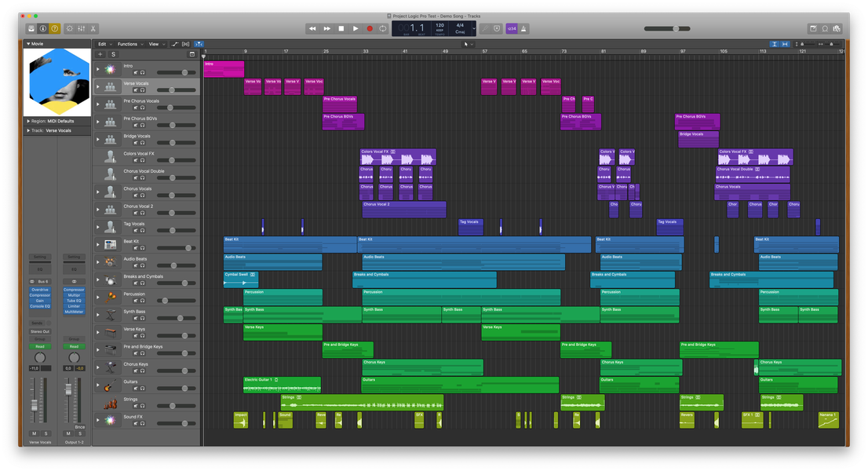868x471 pixels.
Task: Click the Tuner button in the toolbar
Action: coord(486,28)
